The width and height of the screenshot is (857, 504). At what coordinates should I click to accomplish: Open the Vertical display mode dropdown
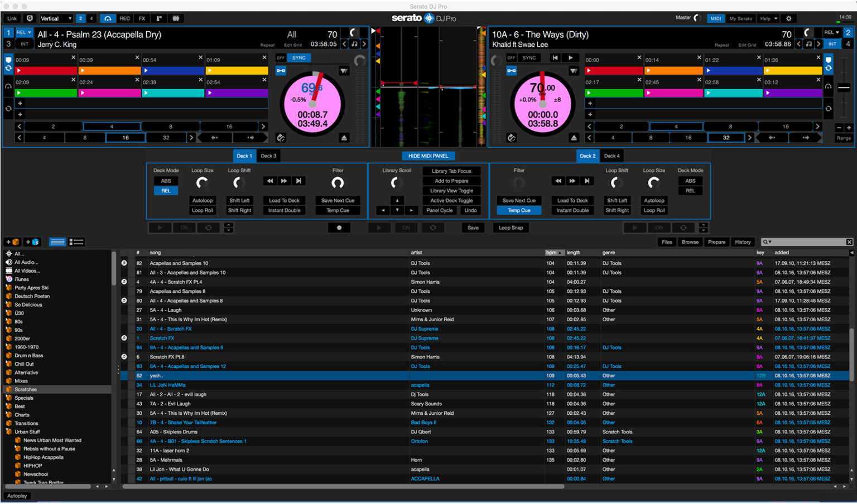[x=55, y=18]
